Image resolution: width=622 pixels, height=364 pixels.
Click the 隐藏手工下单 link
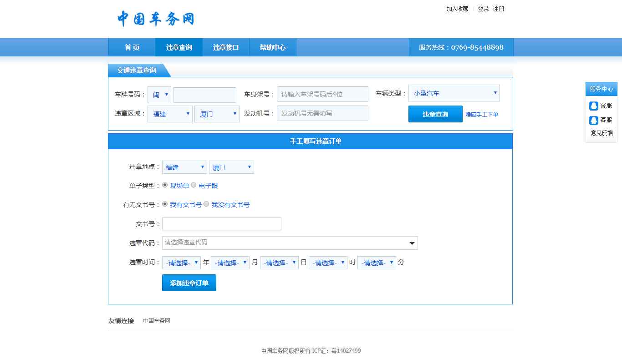click(481, 115)
